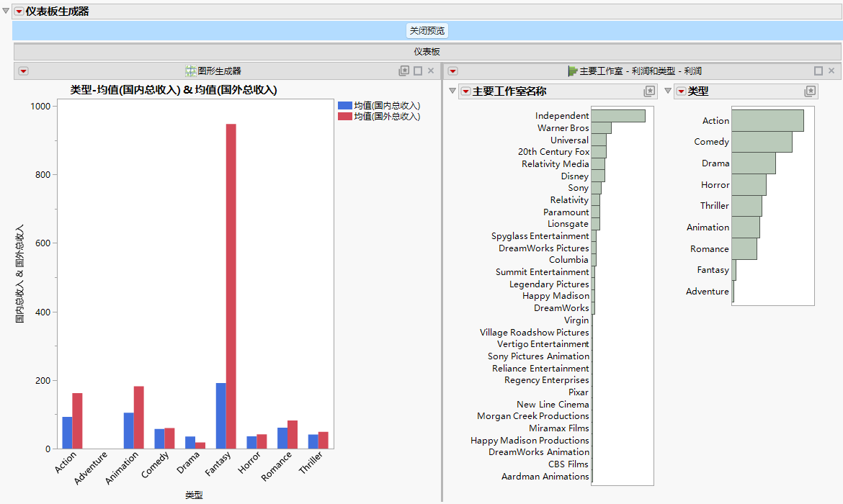Click the 关闭预览 button
The height and width of the screenshot is (504, 843).
click(427, 31)
